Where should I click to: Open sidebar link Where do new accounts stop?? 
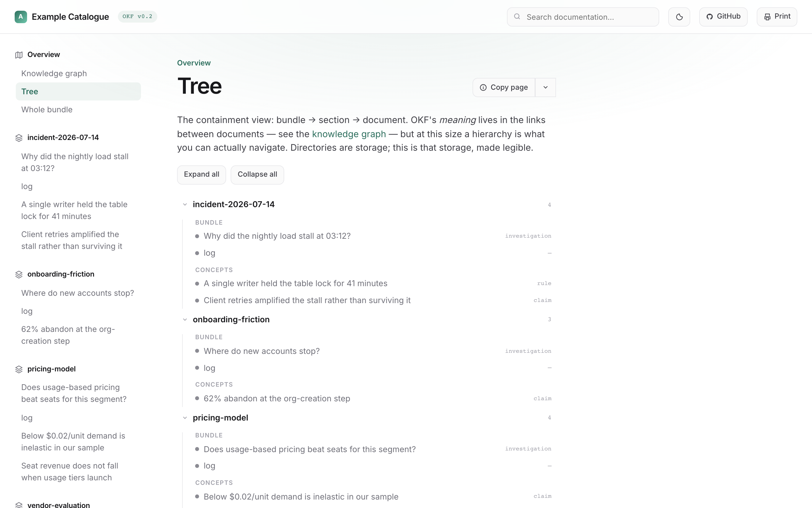[78, 293]
